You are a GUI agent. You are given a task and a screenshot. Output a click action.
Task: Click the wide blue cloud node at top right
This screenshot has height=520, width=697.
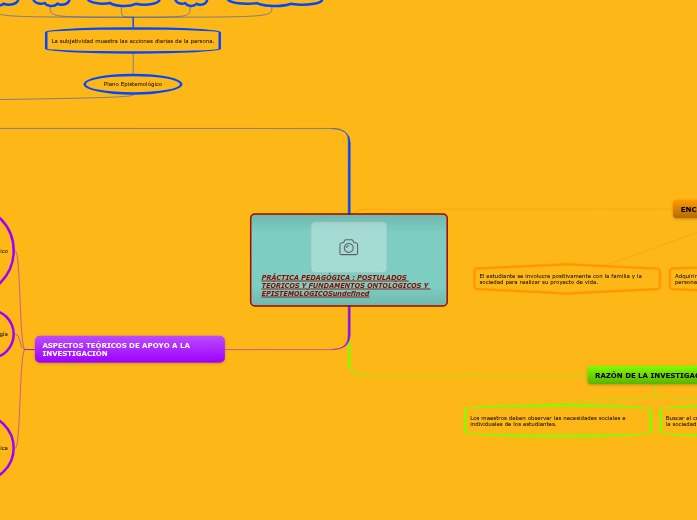coord(275,2)
